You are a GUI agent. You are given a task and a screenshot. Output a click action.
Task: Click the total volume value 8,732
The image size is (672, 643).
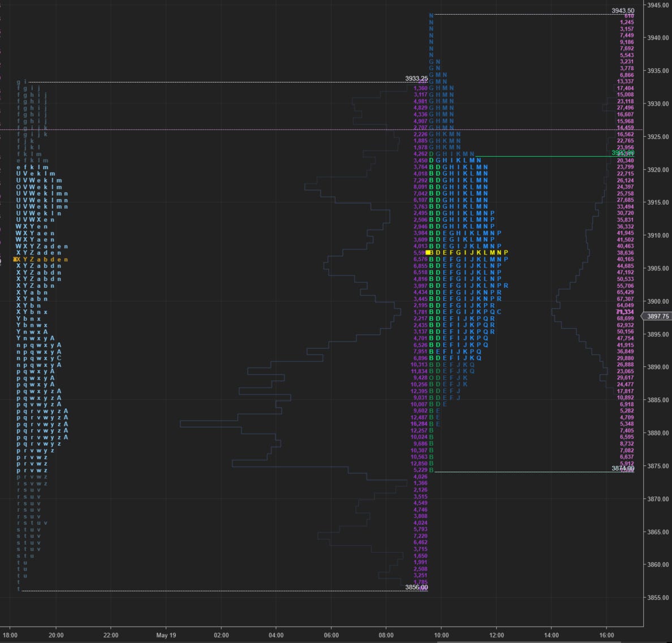[x=627, y=444]
